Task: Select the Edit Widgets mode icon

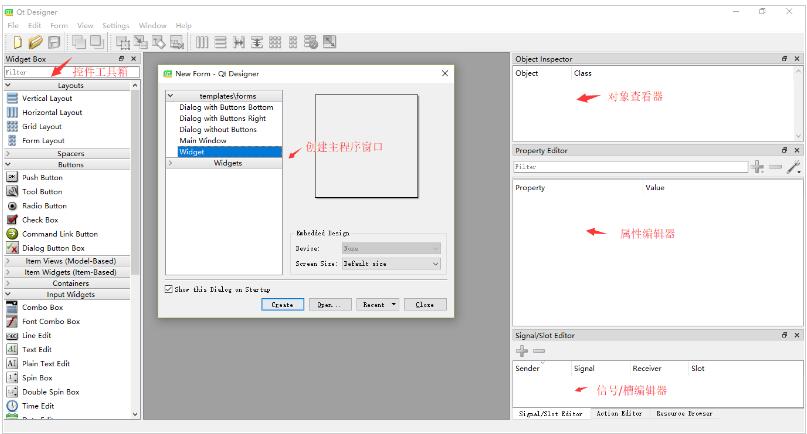Action: point(122,42)
